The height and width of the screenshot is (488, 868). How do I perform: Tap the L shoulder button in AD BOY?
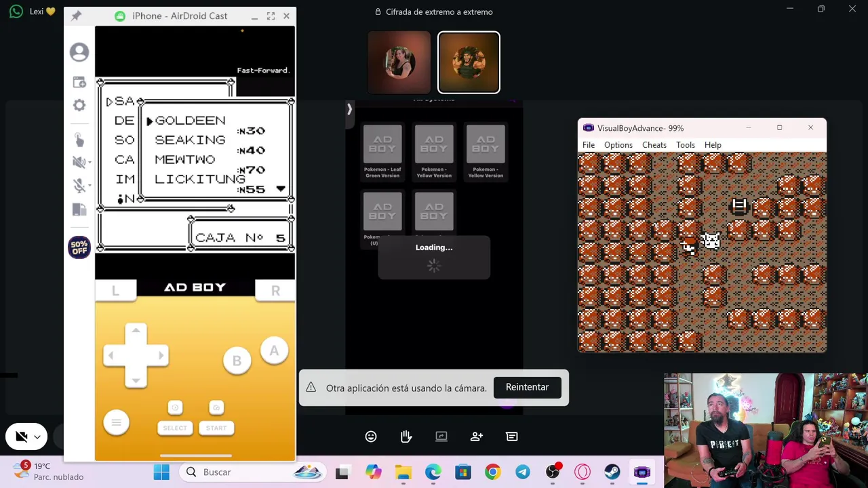coord(115,290)
